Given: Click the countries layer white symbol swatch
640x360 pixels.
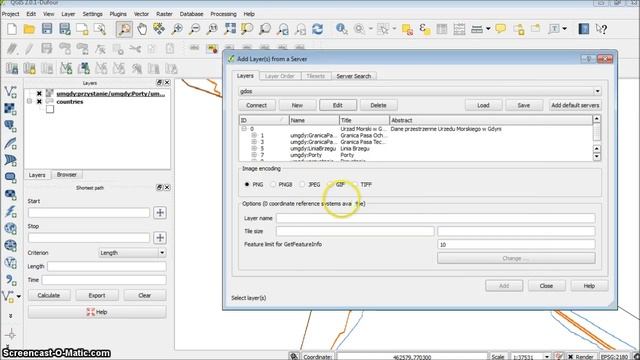Looking at the screenshot, I should 50,109.
